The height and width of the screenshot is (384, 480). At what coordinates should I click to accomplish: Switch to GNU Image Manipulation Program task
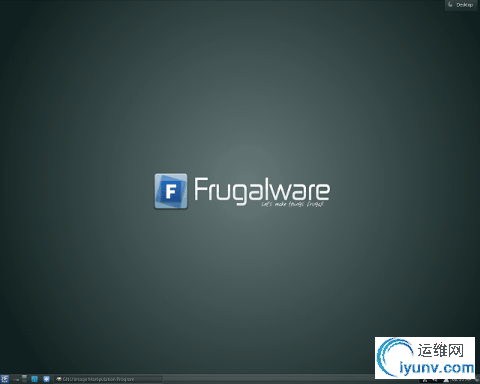click(x=109, y=379)
